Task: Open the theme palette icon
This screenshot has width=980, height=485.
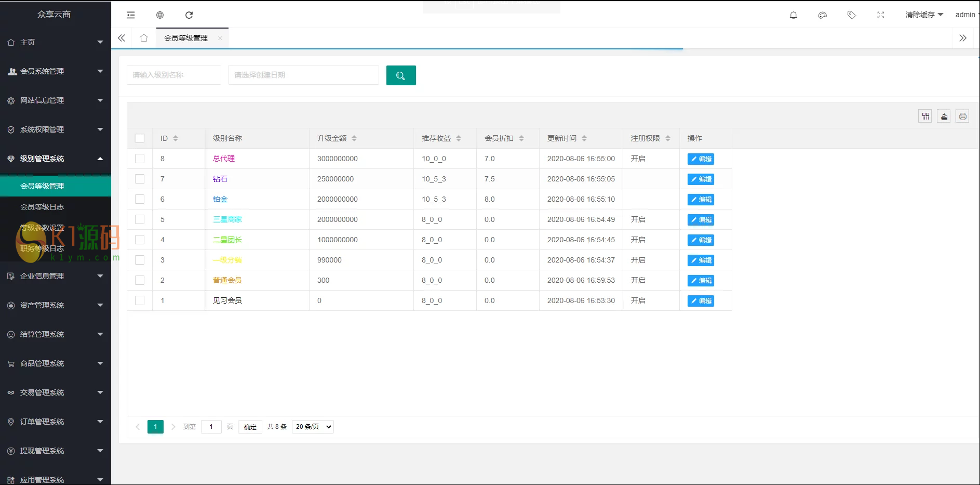Action: point(822,15)
